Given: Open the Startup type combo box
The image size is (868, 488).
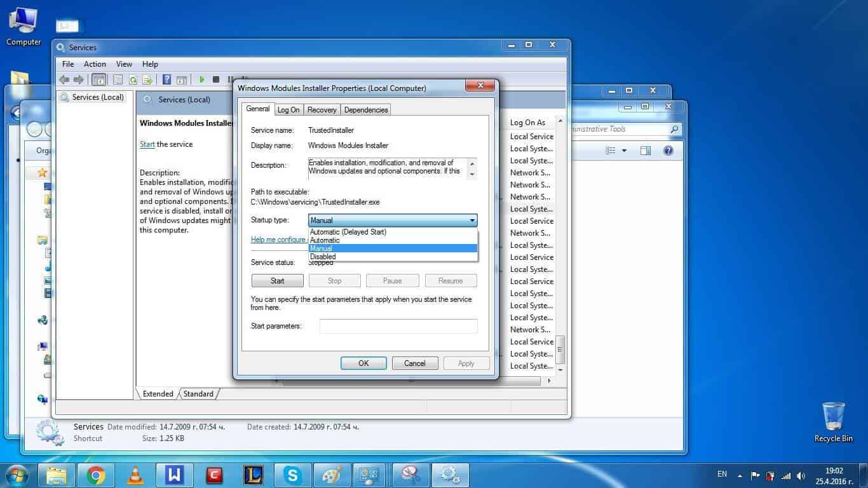Looking at the screenshot, I should click(x=393, y=220).
